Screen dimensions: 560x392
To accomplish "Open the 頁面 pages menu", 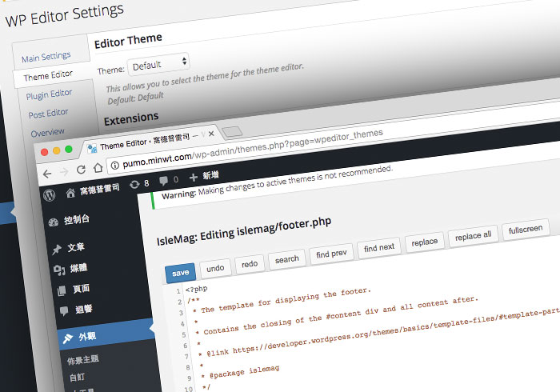I will [74, 289].
